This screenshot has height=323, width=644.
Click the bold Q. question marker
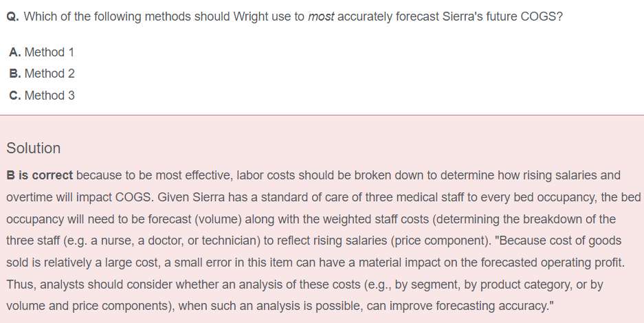[13, 16]
